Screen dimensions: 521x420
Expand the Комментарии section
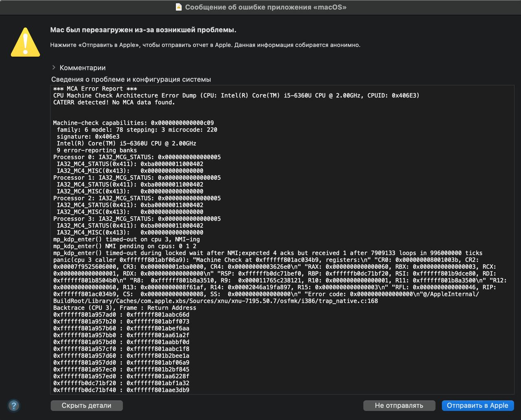click(54, 67)
